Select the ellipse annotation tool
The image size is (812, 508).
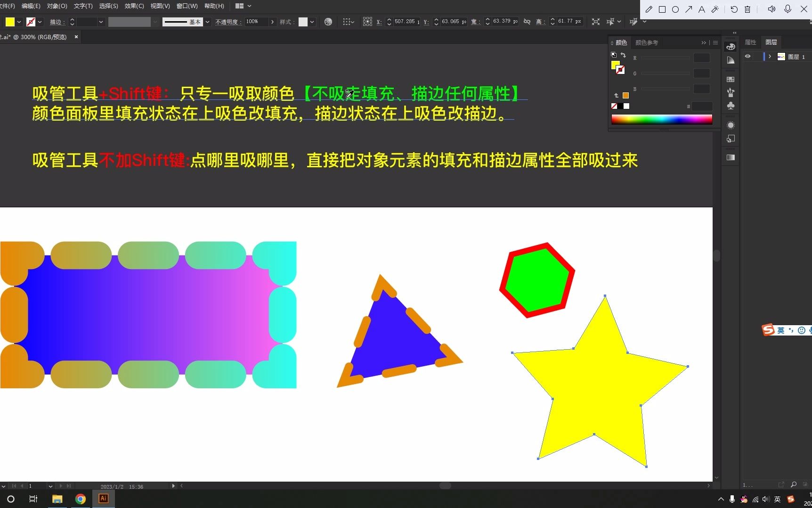point(675,9)
